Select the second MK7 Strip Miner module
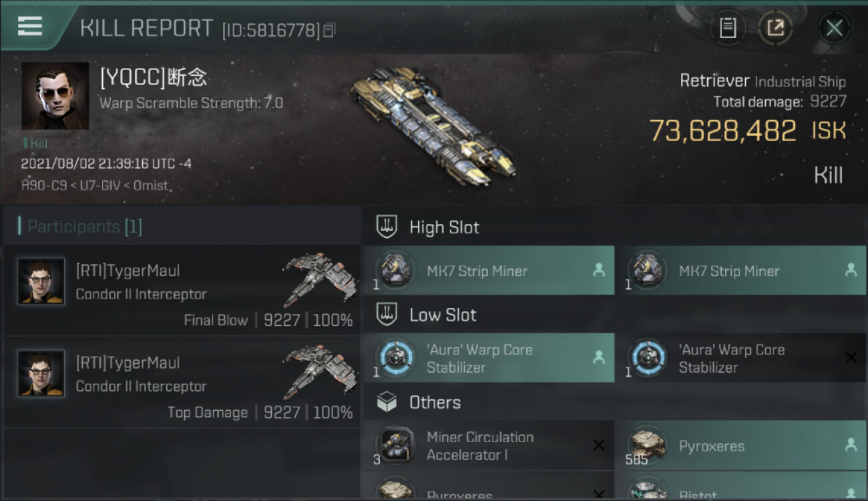 point(741,271)
